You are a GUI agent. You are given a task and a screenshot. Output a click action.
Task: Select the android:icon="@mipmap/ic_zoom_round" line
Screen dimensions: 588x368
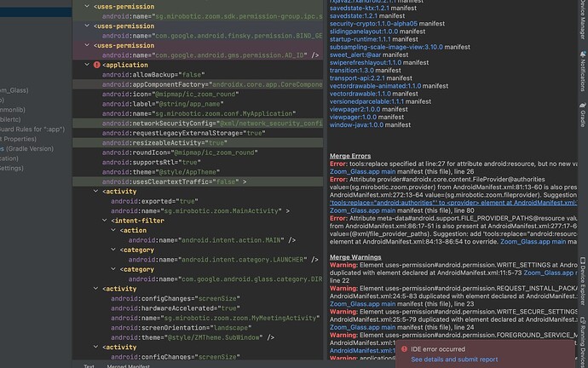(x=170, y=94)
